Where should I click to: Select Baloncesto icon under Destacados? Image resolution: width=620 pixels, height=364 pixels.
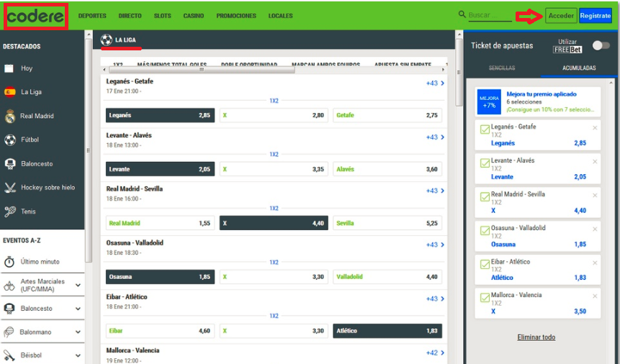10,163
